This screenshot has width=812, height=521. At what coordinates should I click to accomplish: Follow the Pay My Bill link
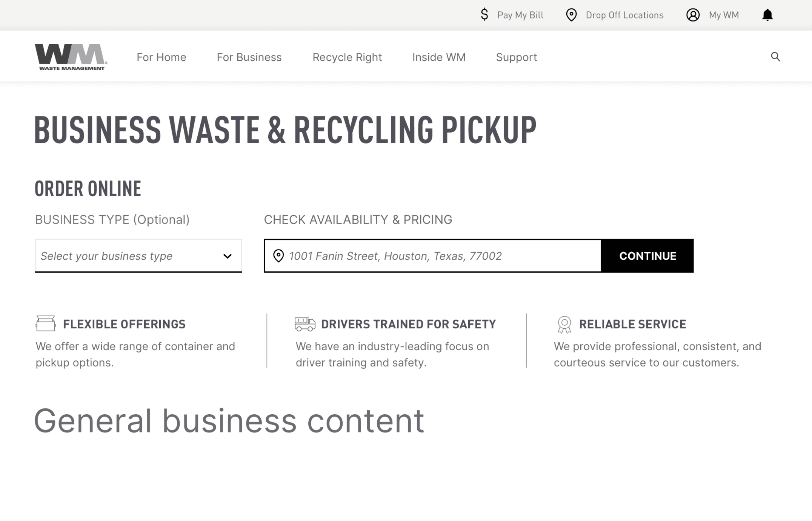(520, 15)
